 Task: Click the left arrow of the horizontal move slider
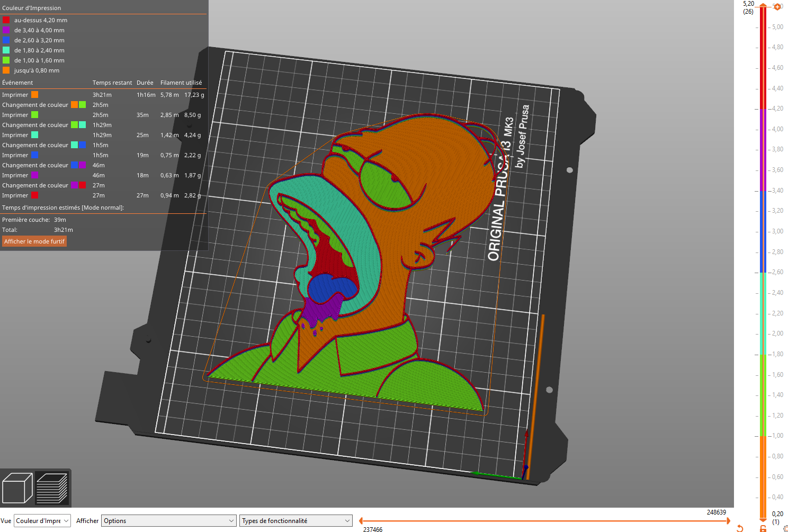[360, 520]
